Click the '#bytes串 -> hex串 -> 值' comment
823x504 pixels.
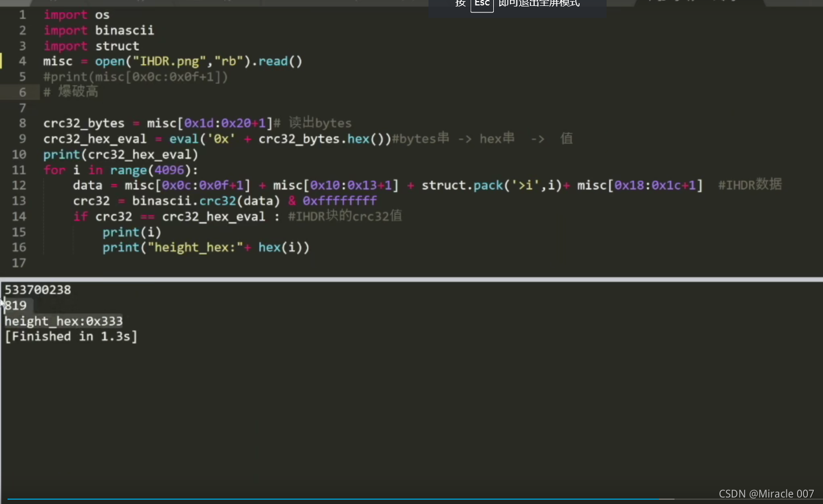click(482, 139)
